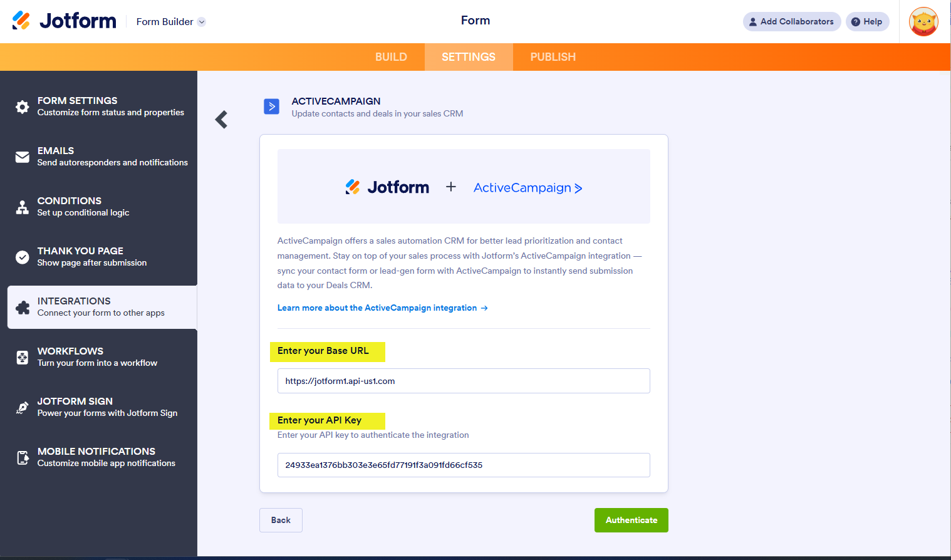Screen dimensions: 951x560
Task: Click 'Update contacts and deals' subtitle text
Action: pos(377,114)
